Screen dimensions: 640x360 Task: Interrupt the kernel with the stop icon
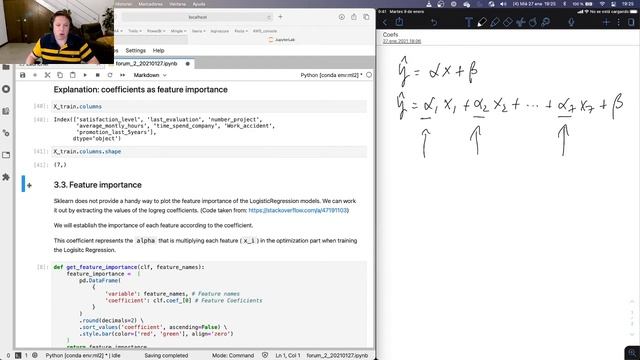pyautogui.click(x=98, y=75)
